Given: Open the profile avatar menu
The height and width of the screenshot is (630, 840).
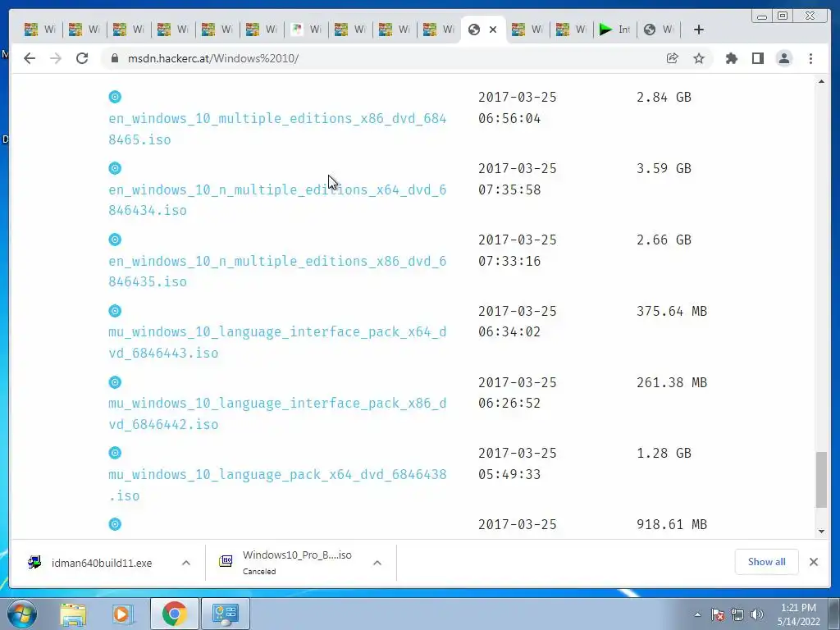Looking at the screenshot, I should click(x=783, y=58).
